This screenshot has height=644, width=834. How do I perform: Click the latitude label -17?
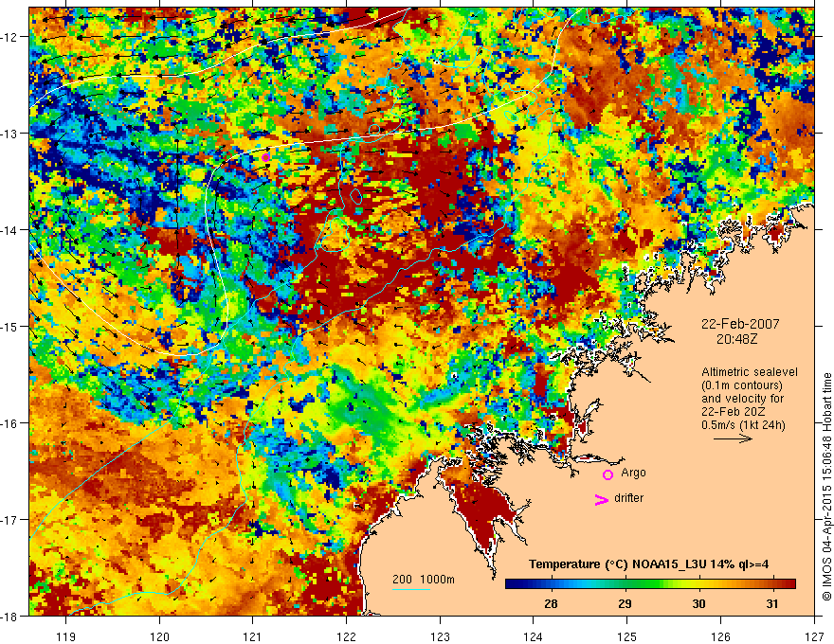pos(10,520)
